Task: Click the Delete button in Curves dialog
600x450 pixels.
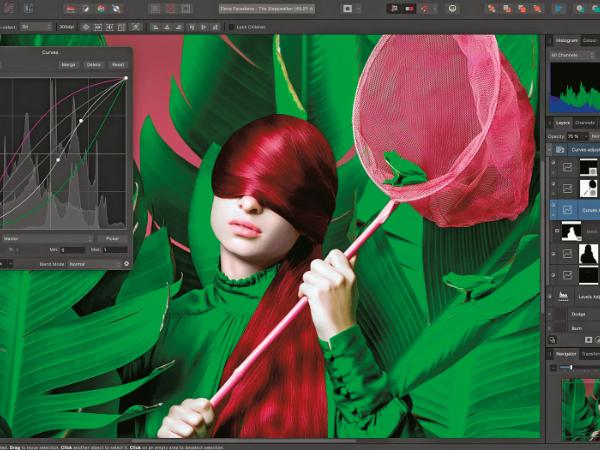Action: click(93, 64)
